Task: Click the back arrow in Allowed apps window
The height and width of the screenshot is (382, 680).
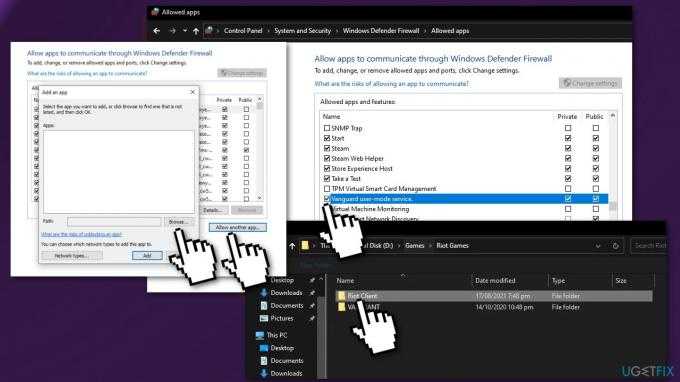Action: [157, 31]
